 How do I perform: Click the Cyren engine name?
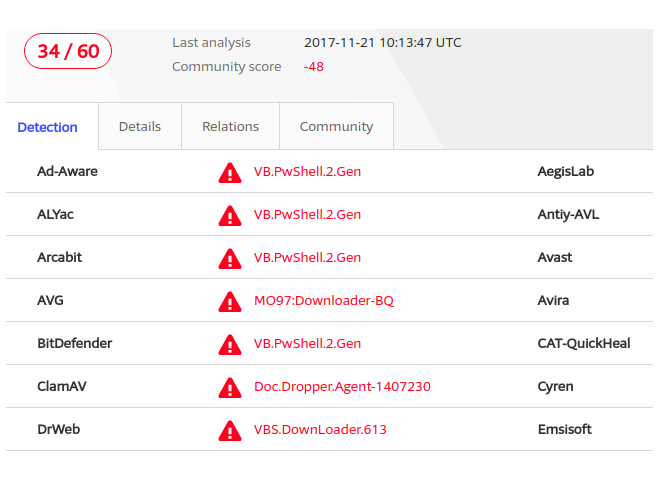555,387
